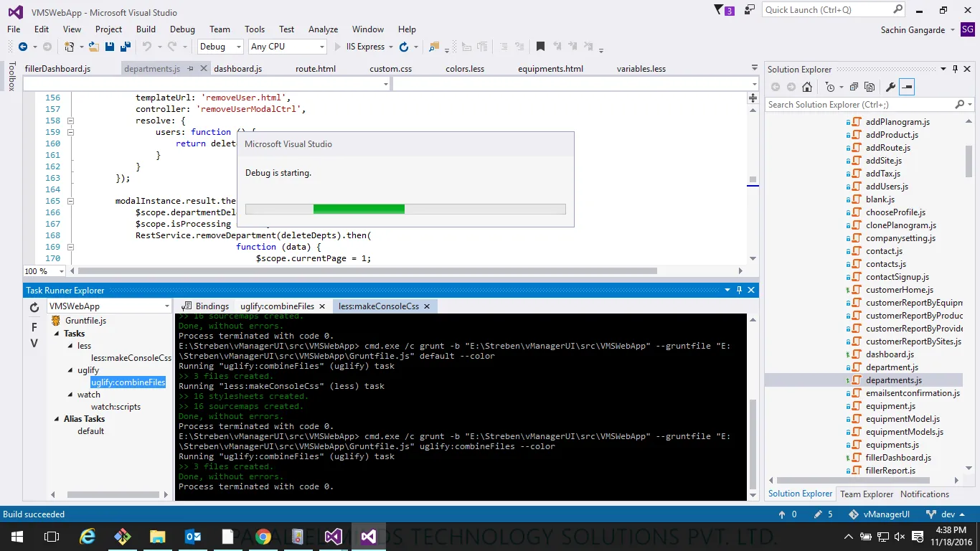This screenshot has width=980, height=551.
Task: Click the IIS Express run button
Action: pyautogui.click(x=359, y=47)
